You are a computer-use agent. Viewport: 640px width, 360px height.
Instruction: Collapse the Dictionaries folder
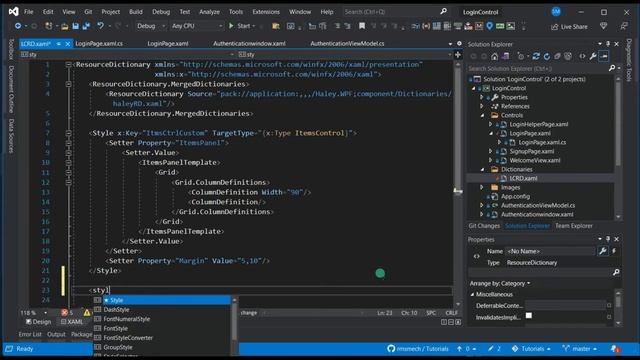tap(482, 169)
